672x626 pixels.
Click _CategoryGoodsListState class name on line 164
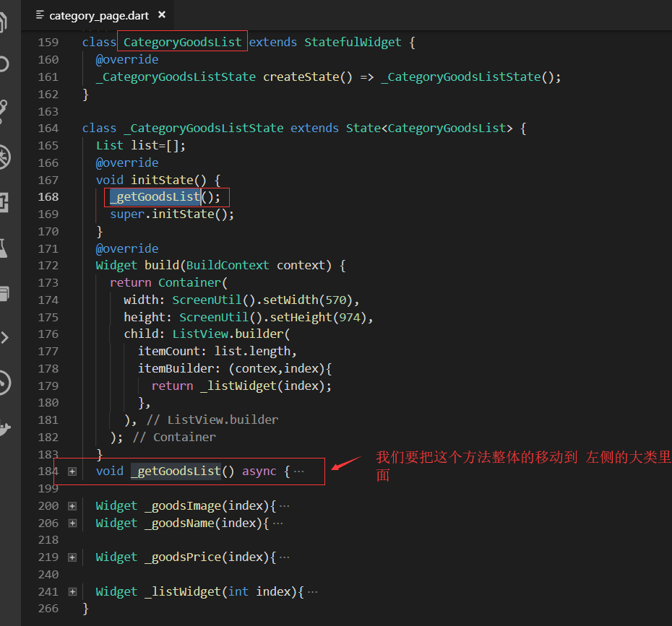point(203,128)
